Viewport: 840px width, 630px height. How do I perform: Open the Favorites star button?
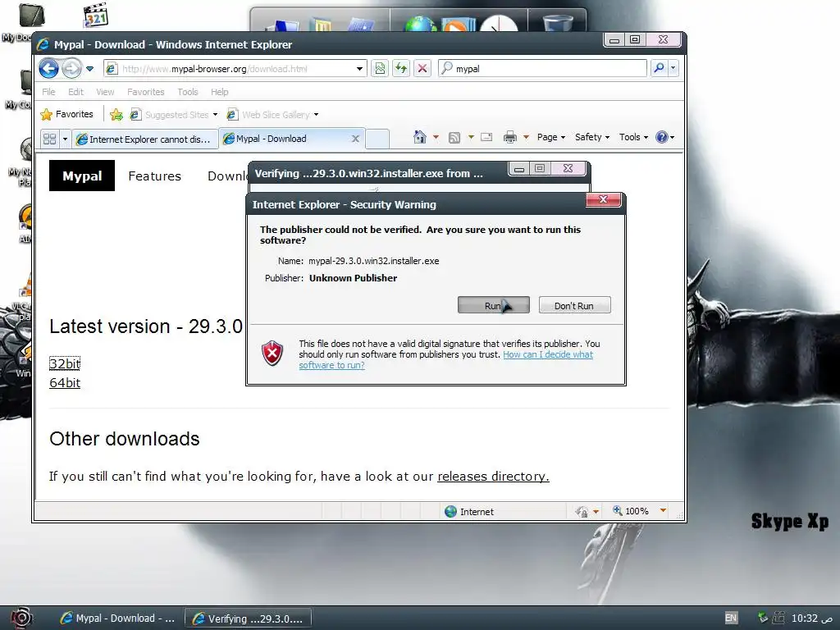[x=67, y=114]
